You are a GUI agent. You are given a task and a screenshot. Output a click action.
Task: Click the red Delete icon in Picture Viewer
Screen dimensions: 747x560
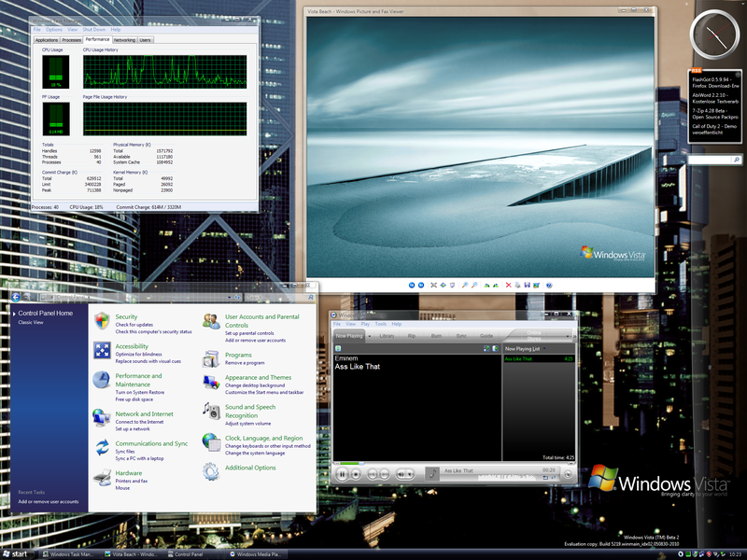point(508,285)
